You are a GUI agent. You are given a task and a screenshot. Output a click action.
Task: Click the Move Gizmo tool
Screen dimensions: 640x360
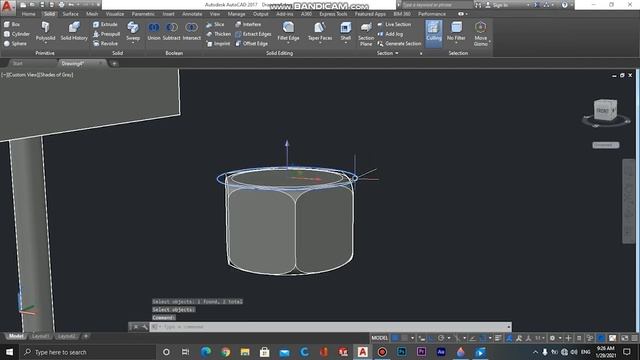click(x=480, y=33)
